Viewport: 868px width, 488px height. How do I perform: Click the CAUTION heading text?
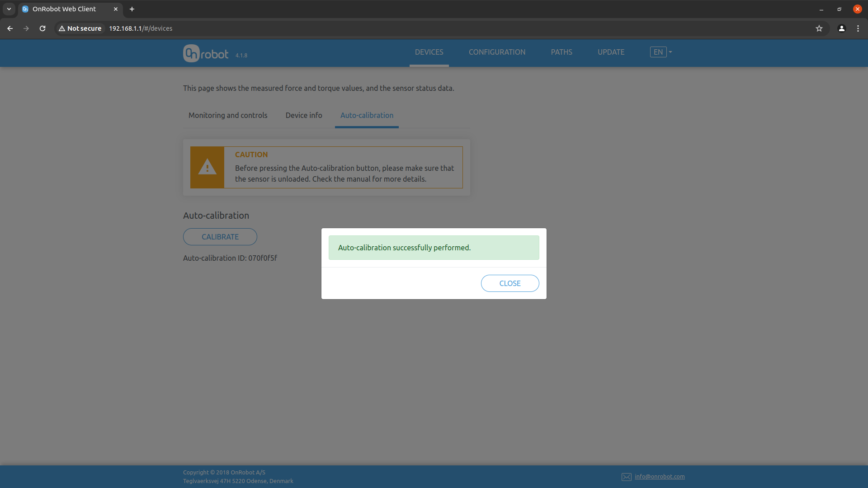click(x=251, y=155)
